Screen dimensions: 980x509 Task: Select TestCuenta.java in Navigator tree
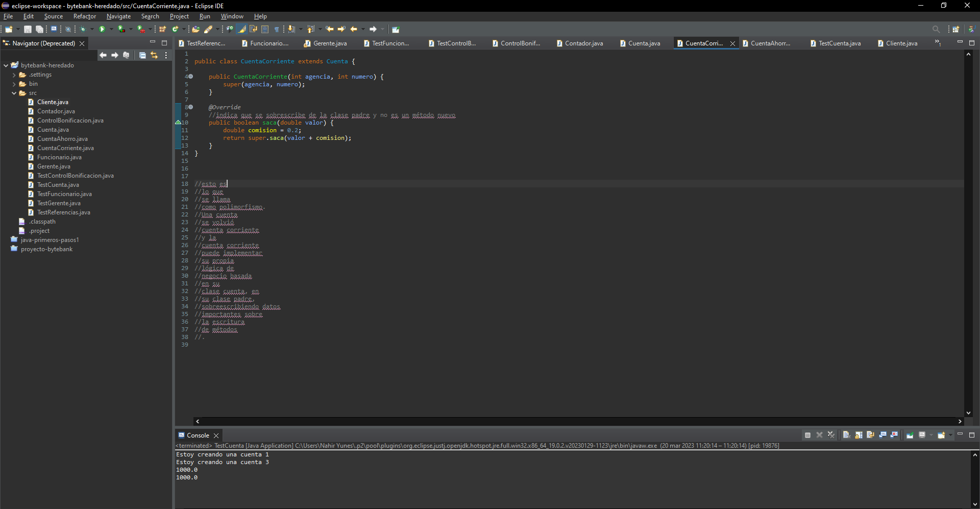pyautogui.click(x=58, y=185)
